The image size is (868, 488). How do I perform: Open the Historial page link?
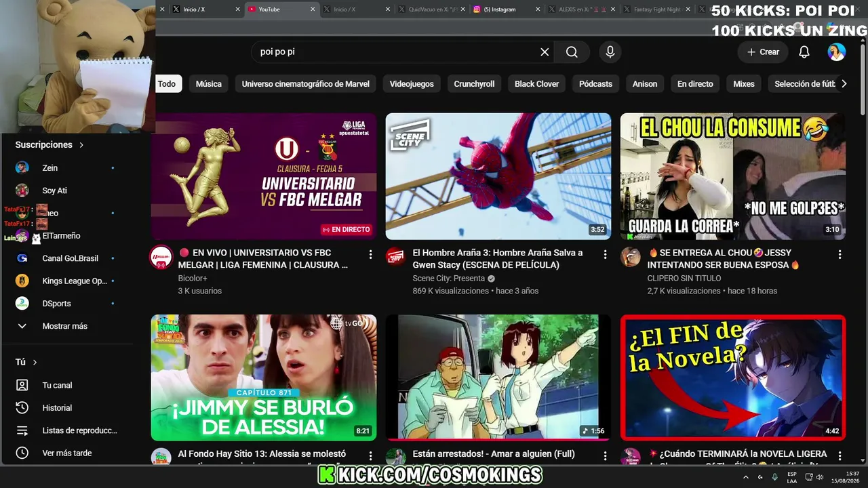click(57, 408)
